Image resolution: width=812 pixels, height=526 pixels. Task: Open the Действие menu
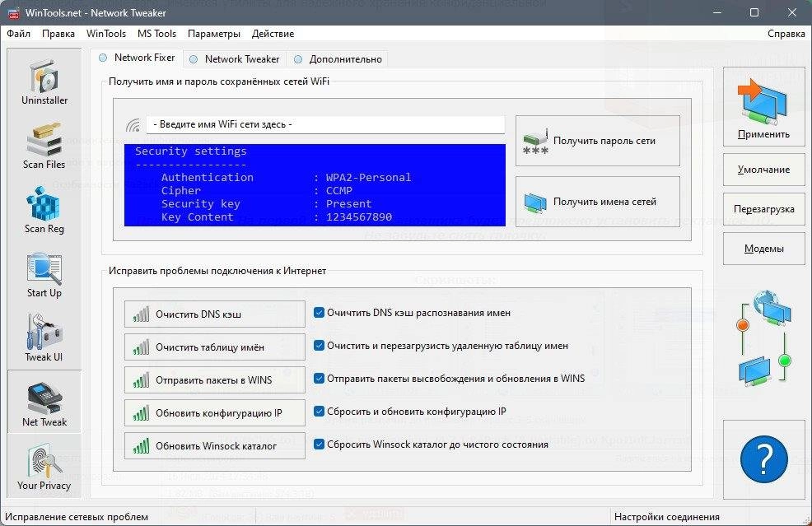point(273,34)
